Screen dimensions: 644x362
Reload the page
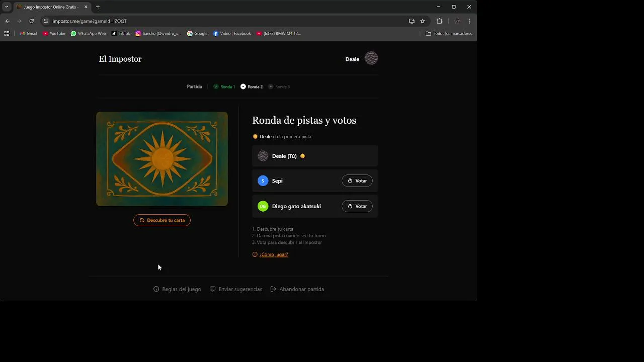pyautogui.click(x=31, y=21)
